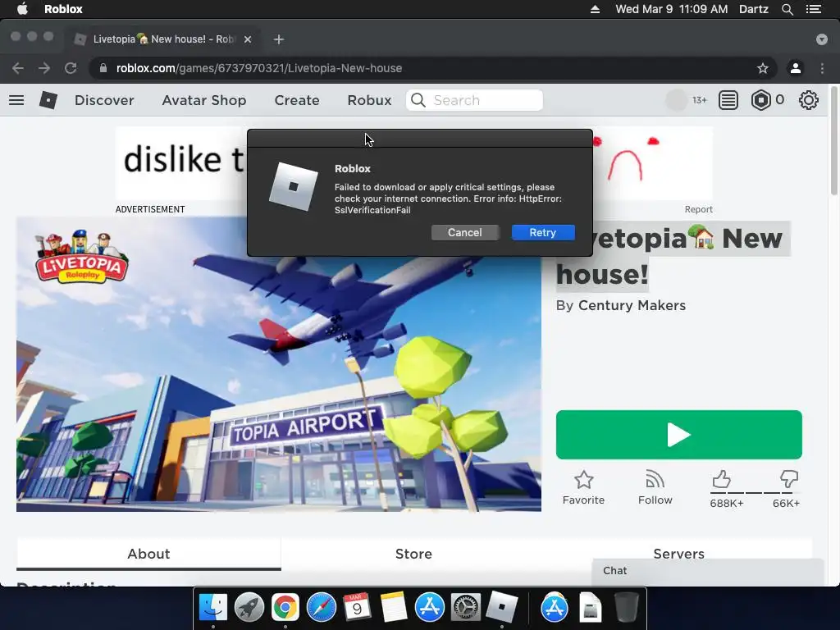Open the Chrome three-dot menu
The width and height of the screenshot is (840, 630).
click(822, 68)
